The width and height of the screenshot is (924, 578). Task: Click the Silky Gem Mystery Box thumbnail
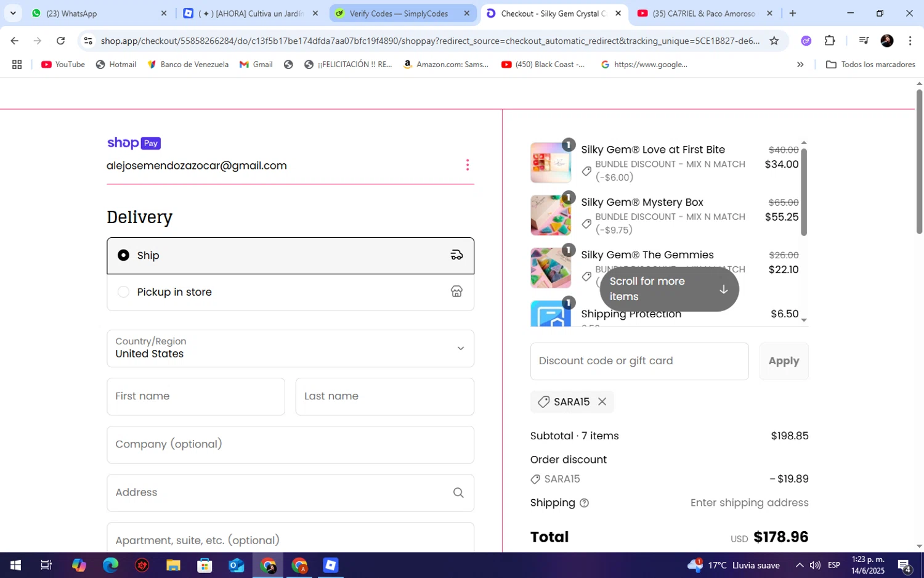pyautogui.click(x=551, y=215)
